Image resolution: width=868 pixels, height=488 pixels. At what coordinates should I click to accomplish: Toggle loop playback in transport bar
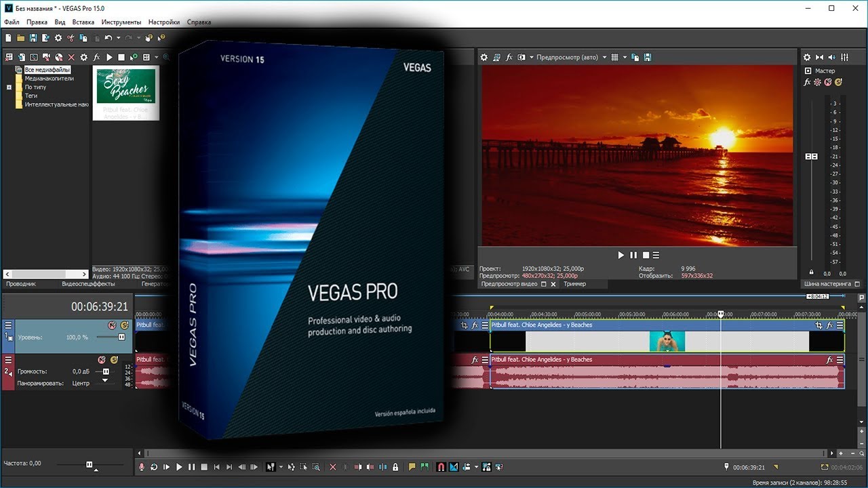coord(154,467)
